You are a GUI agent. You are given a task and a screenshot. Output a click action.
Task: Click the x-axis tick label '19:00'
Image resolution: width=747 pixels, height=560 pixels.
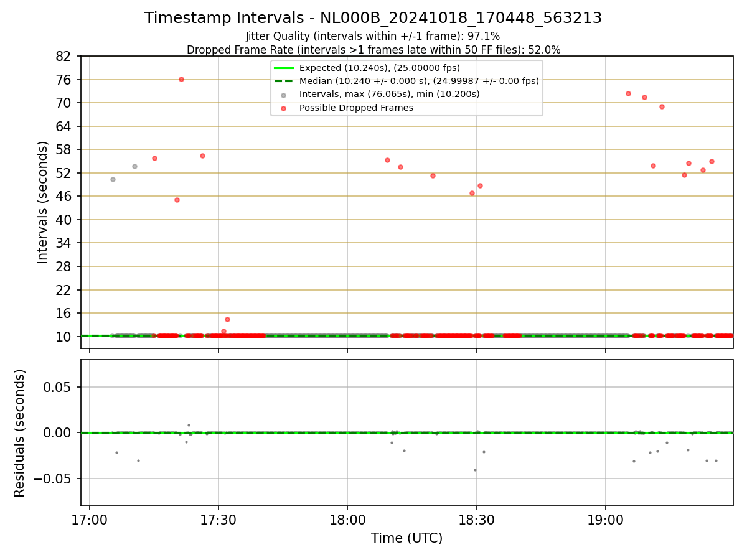606,519
